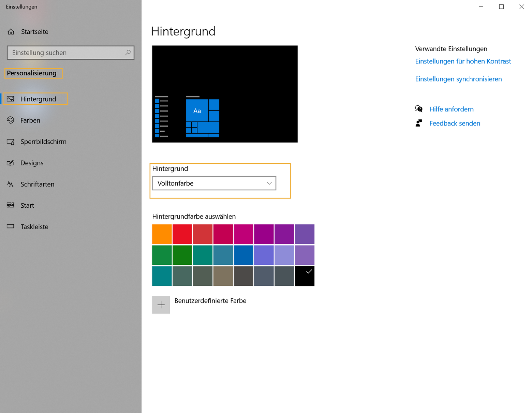This screenshot has width=532, height=413.
Task: Click the plus for Benutzerdefinierte Farbe
Action: click(161, 305)
